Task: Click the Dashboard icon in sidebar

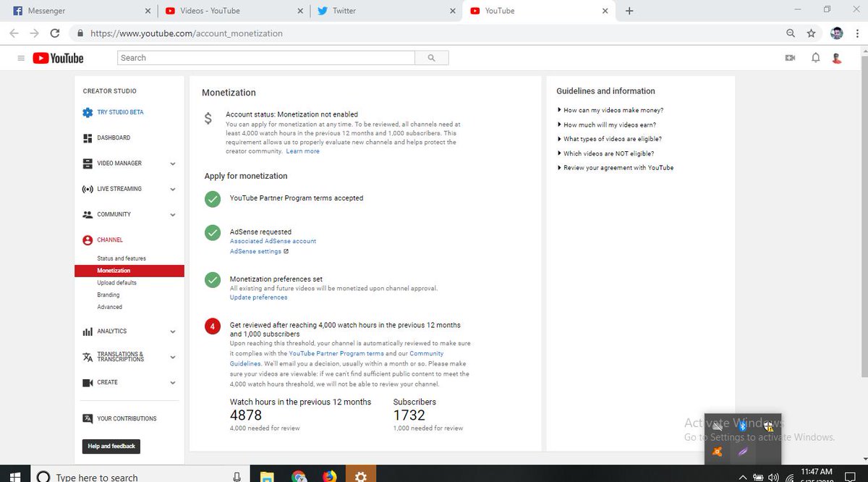Action: click(x=88, y=138)
